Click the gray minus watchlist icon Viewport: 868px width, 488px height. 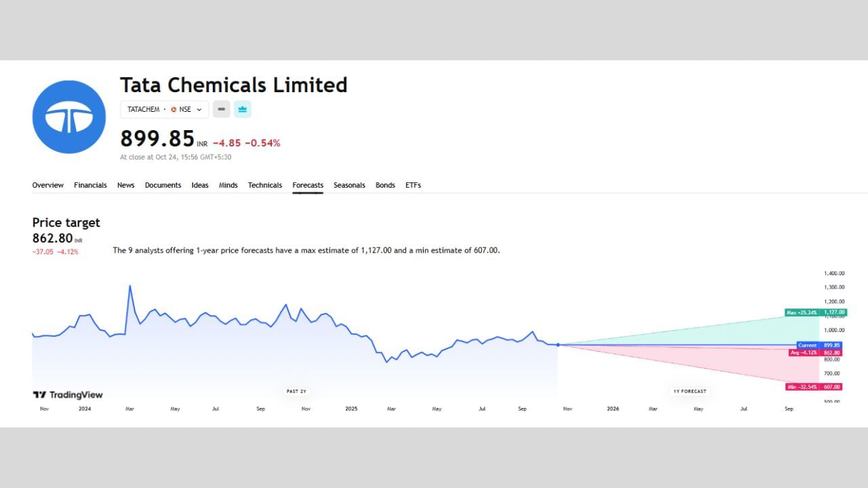click(x=221, y=109)
